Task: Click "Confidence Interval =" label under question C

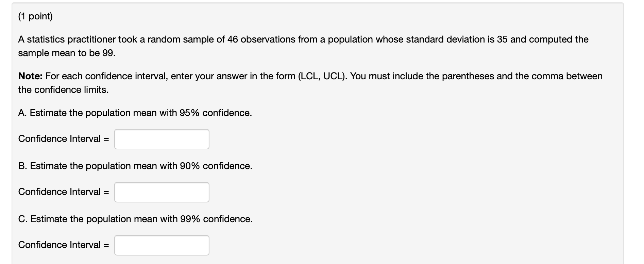Action: (x=64, y=245)
